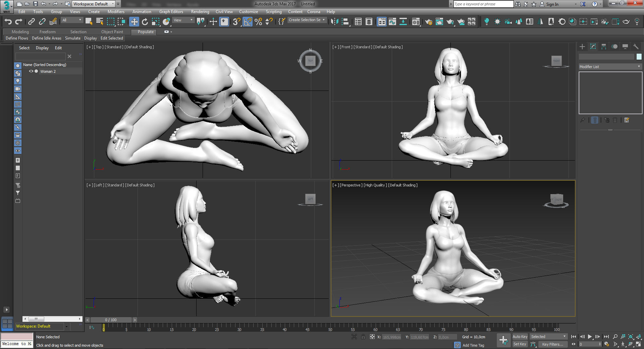Screen dimensions: 644x349
Task: Open the Select by Name dialog
Action: click(100, 22)
